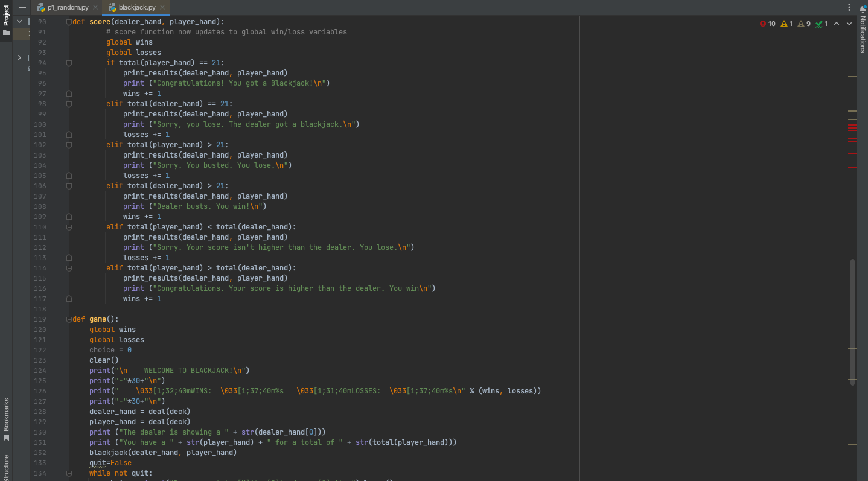Jump to next problem with the down-arrow icon
The image size is (868, 481).
(x=849, y=23)
